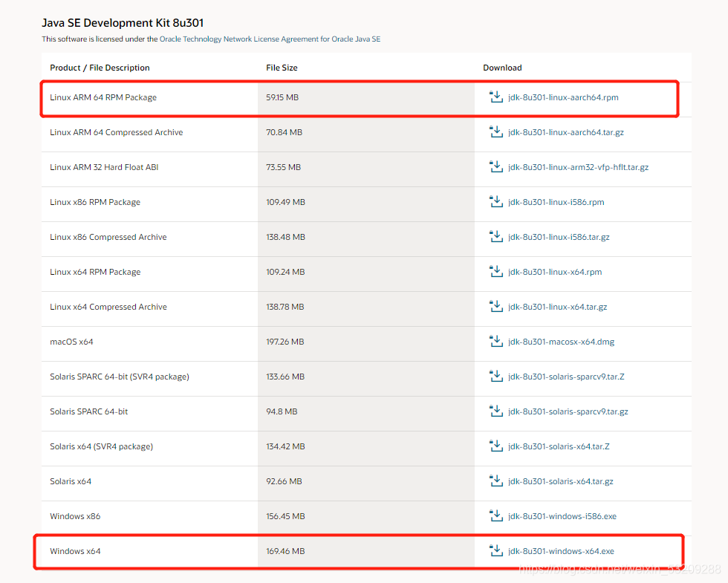This screenshot has height=583, width=728.
Task: Download jdk-8u301-solaris-sparcv9.tar.Z link
Action: 566,377
